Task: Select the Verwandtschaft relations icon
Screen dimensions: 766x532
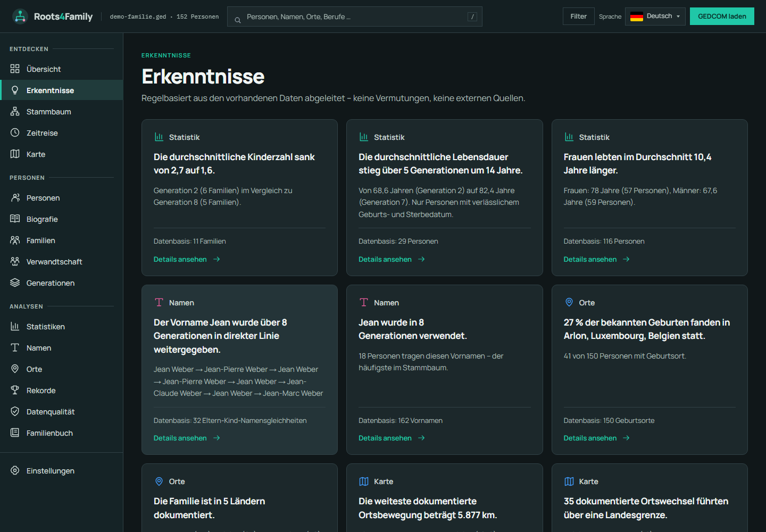Action: [x=15, y=262]
